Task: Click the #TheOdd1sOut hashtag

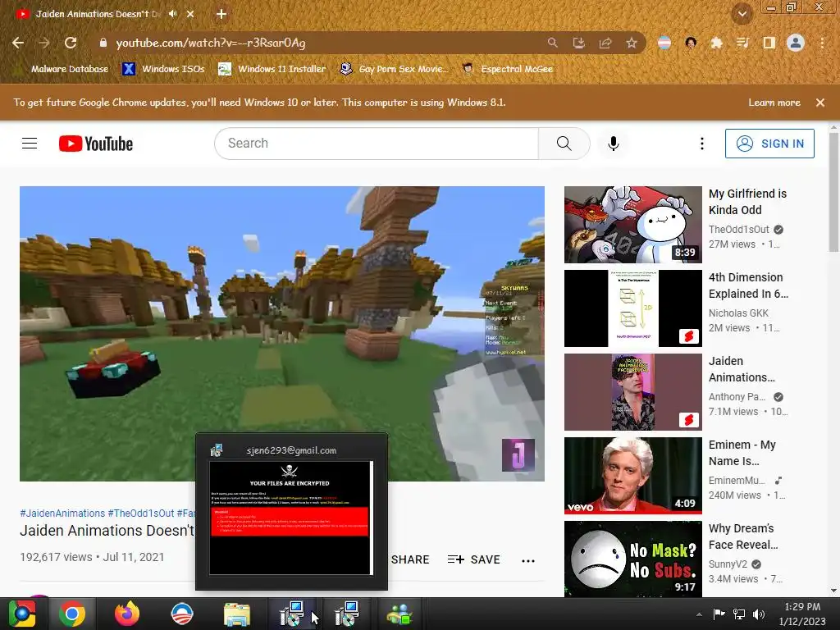Action: pyautogui.click(x=141, y=514)
